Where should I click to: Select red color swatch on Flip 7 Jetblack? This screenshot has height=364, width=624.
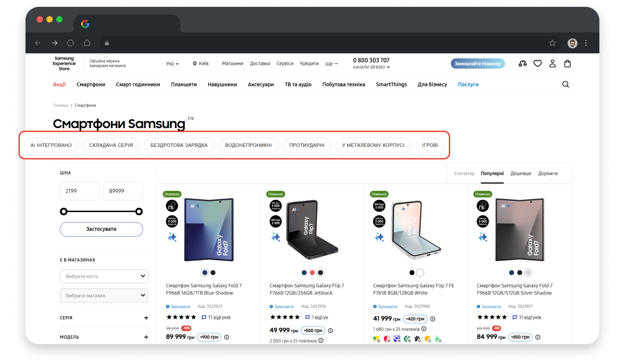(x=312, y=273)
